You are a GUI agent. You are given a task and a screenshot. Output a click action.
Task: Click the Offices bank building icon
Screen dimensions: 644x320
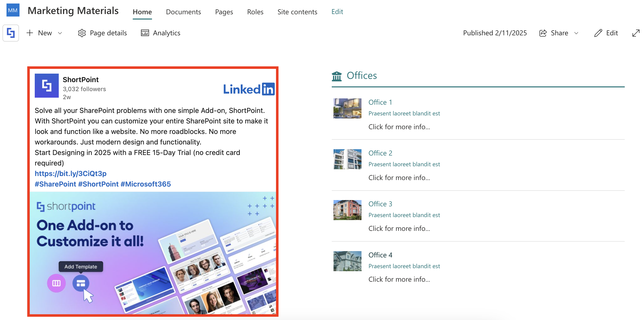336,76
